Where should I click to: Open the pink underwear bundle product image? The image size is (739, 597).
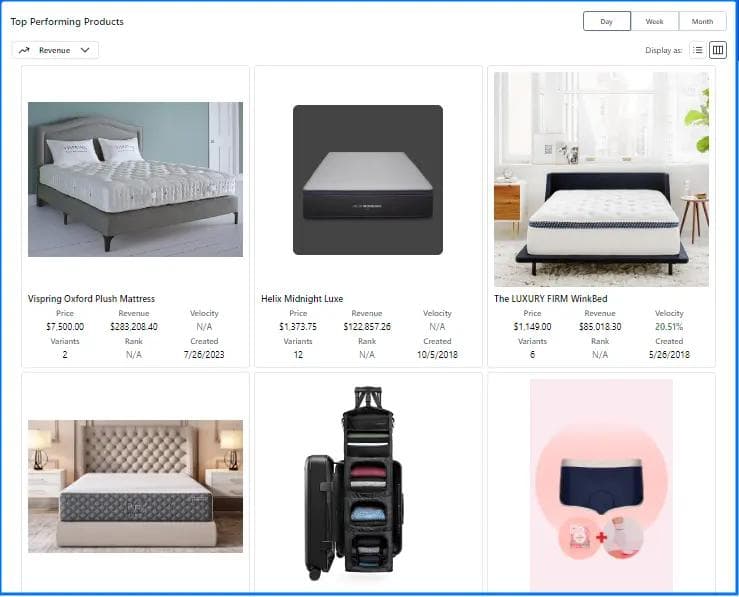[x=601, y=485]
